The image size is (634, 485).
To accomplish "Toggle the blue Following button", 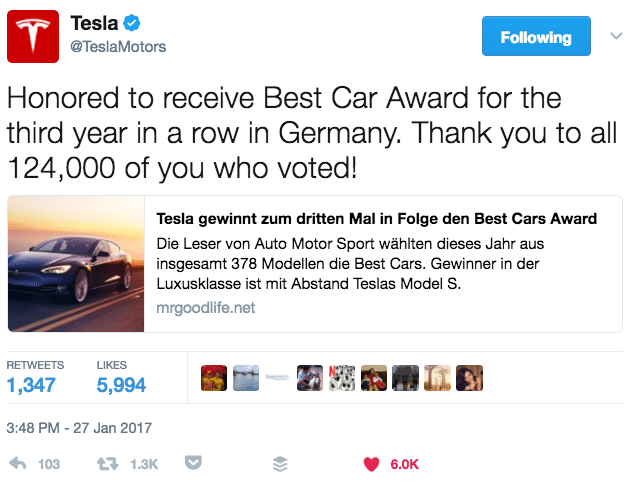I will pyautogui.click(x=535, y=37).
